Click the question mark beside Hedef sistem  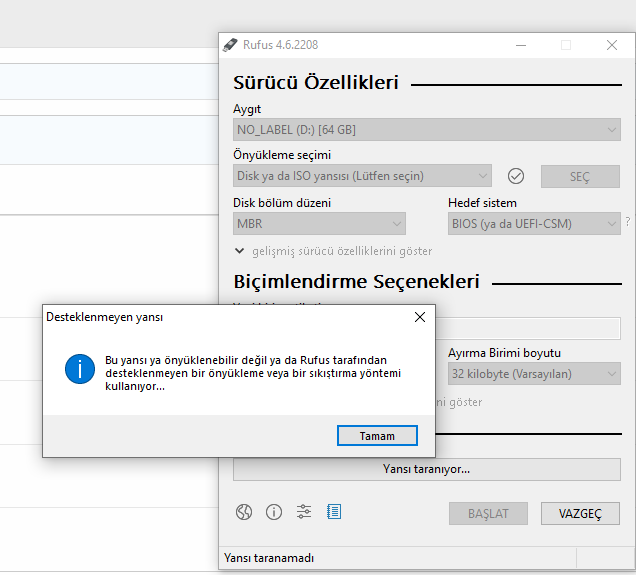click(628, 221)
